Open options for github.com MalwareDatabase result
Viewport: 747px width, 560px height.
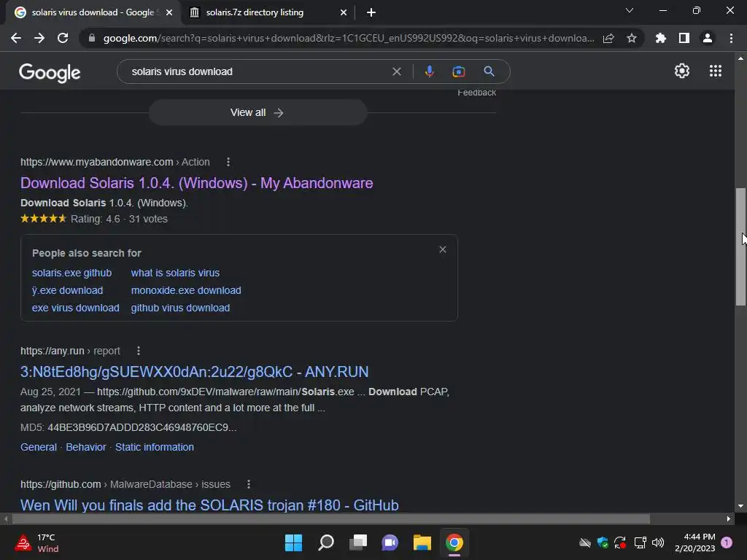(x=248, y=484)
